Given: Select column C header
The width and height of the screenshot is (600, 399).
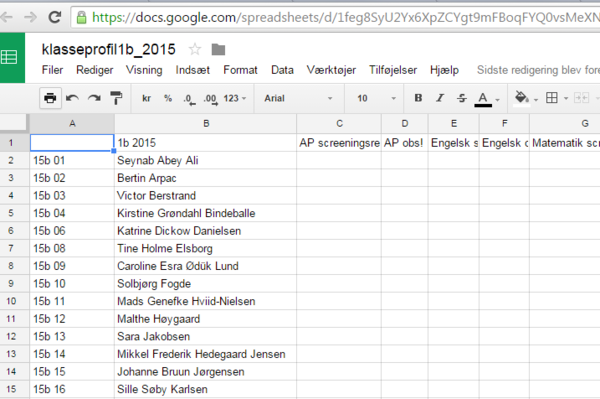Looking at the screenshot, I should [339, 124].
